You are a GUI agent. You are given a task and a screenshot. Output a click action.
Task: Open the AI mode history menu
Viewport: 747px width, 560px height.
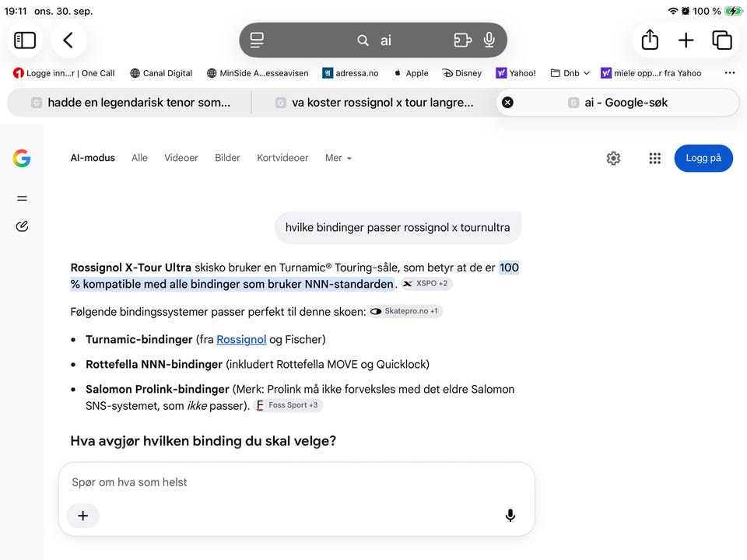click(22, 198)
